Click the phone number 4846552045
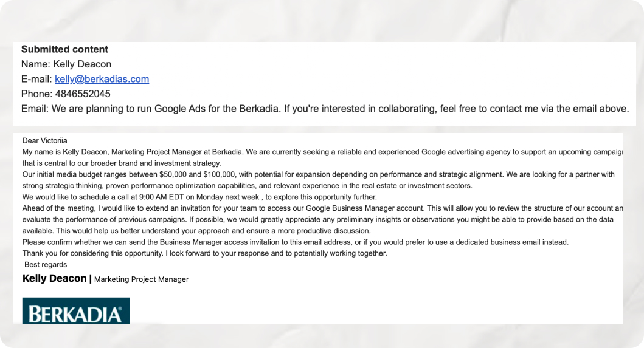Image resolution: width=644 pixels, height=348 pixels. (83, 94)
